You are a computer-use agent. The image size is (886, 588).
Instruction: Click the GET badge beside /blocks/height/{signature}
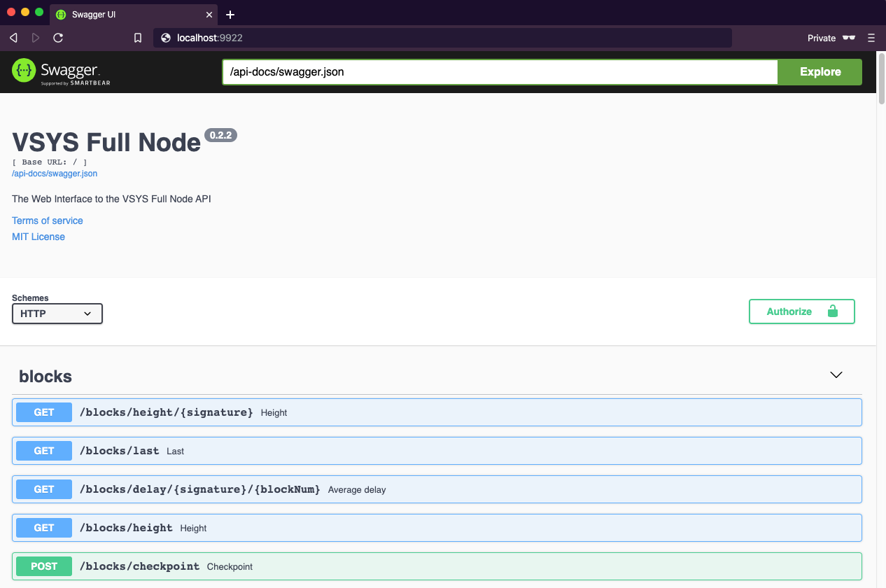click(x=43, y=412)
